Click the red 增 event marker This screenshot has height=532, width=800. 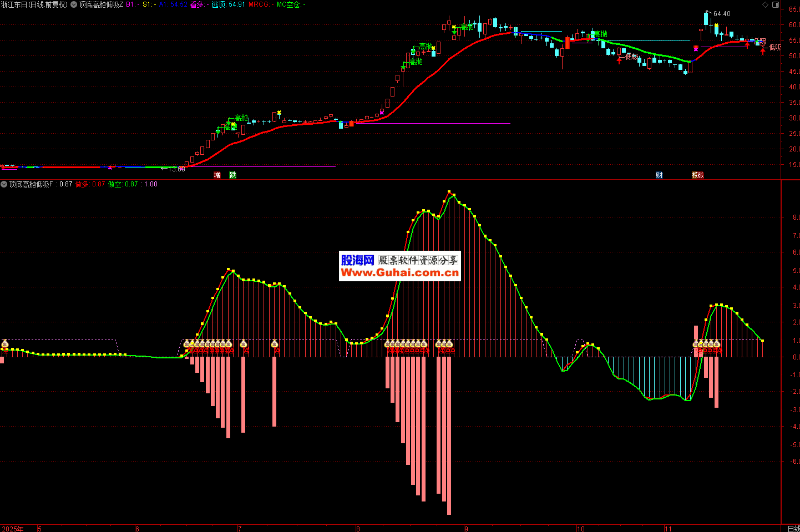pyautogui.click(x=217, y=175)
